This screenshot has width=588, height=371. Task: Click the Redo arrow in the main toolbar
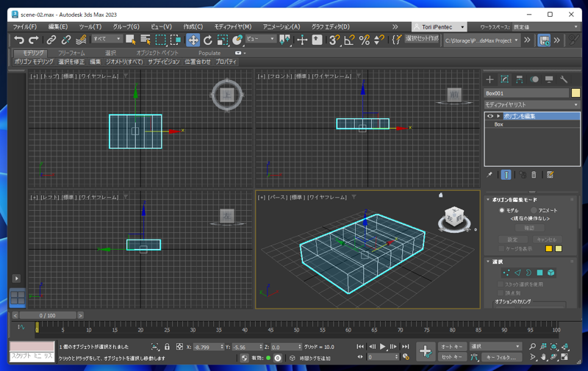(34, 40)
